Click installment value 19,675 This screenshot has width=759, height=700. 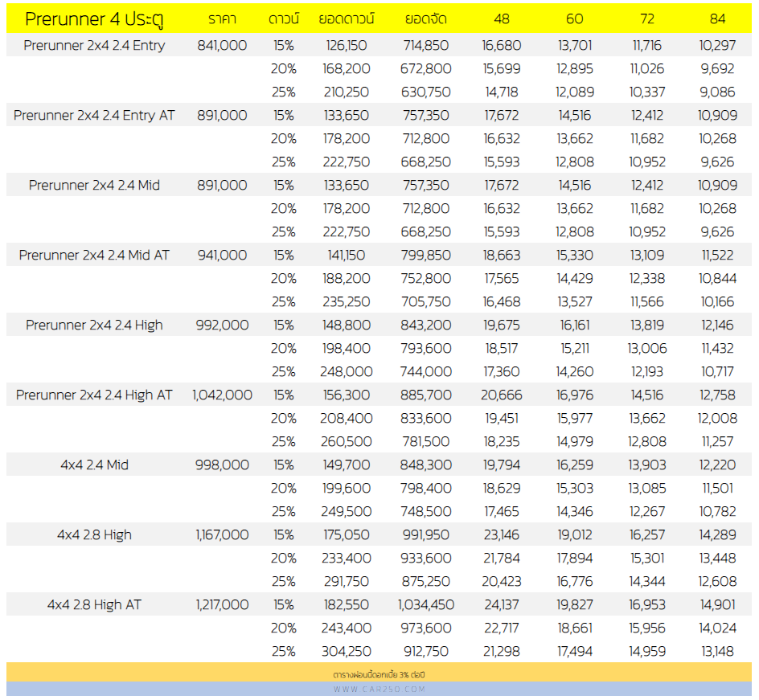(x=502, y=325)
